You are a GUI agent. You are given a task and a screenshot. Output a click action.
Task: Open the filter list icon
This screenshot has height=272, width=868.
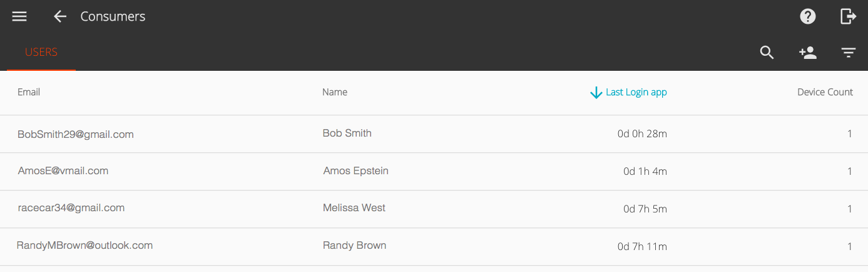click(x=848, y=53)
